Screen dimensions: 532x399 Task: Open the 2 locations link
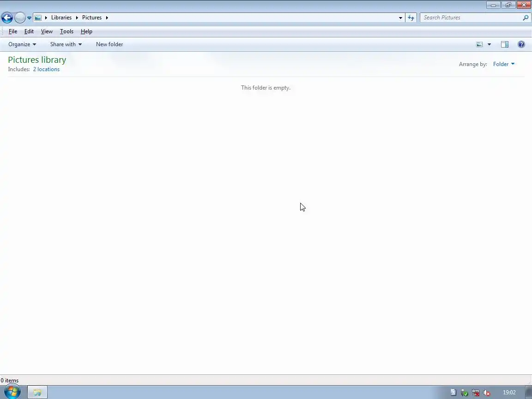47,69
